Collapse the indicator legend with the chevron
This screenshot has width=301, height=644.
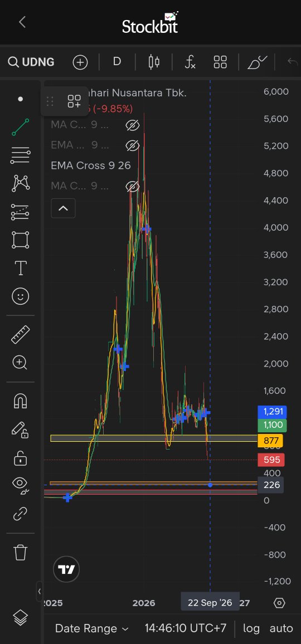[64, 208]
